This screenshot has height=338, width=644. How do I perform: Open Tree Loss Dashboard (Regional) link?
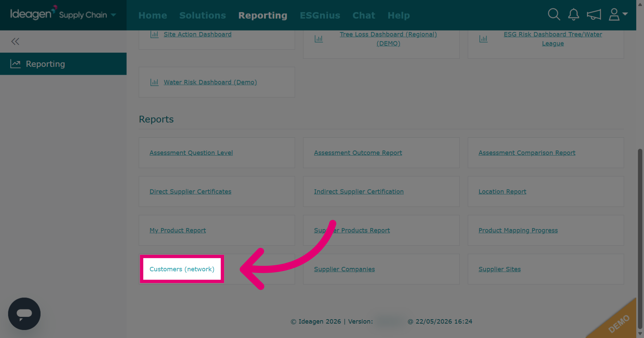[388, 39]
